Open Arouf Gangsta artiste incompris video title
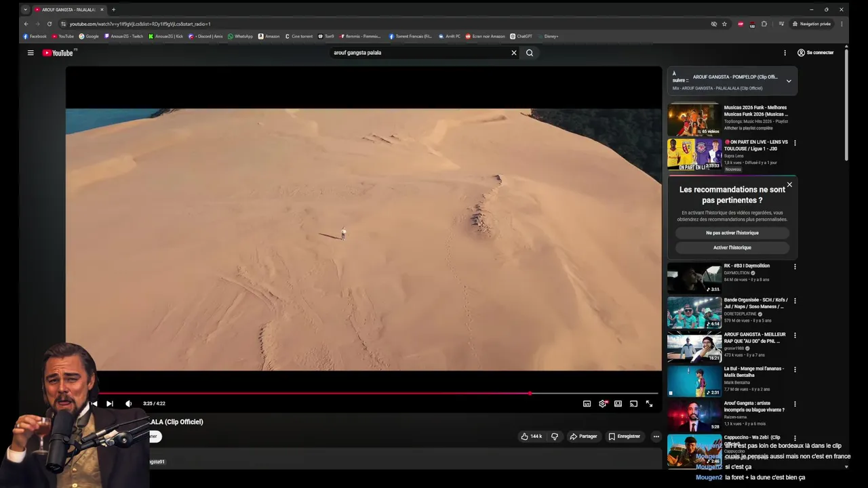This screenshot has width=868, height=488. coord(754,407)
